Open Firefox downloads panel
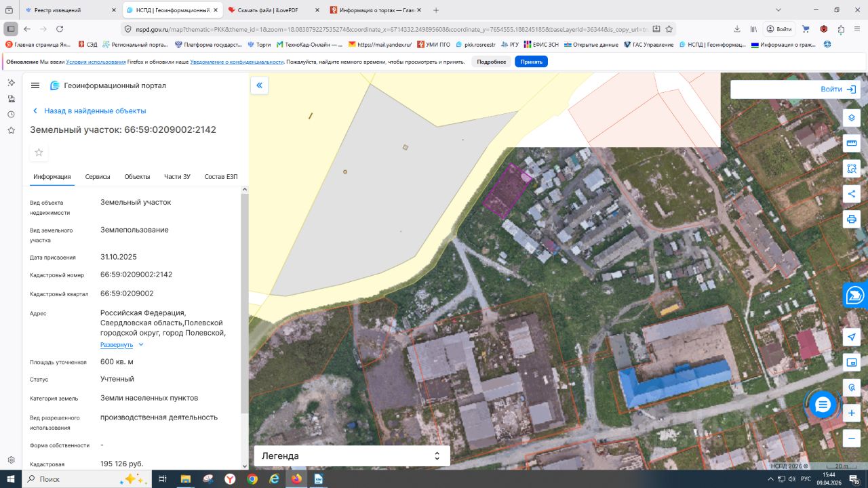 (x=737, y=29)
